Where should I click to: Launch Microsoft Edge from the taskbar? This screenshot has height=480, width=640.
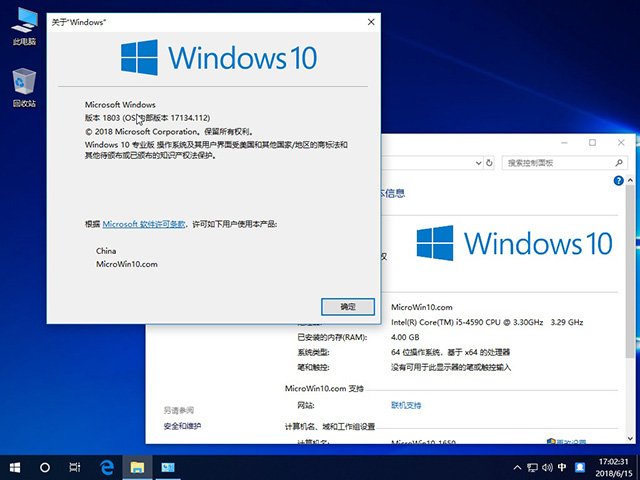tap(107, 467)
